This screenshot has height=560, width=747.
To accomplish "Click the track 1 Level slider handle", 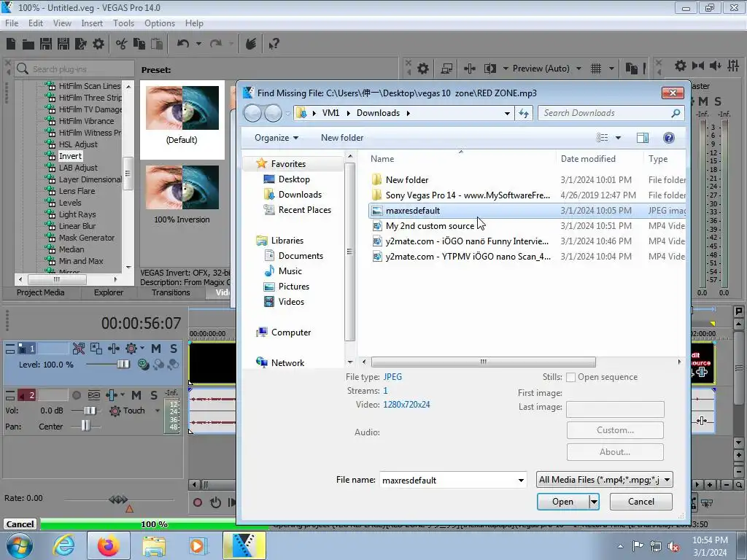I will 123,365.
